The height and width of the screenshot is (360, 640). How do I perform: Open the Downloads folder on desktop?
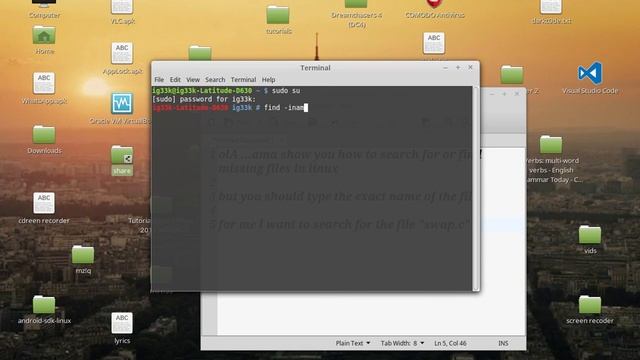(44, 135)
